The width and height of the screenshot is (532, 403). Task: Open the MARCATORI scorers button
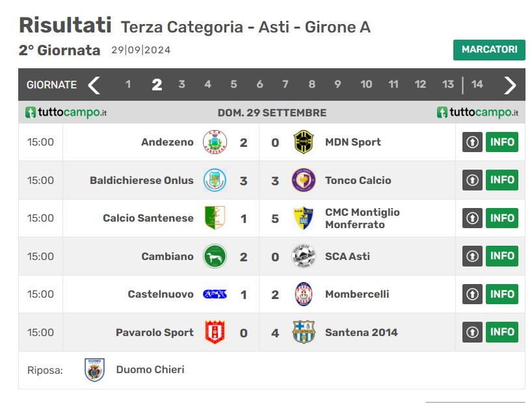pos(489,50)
